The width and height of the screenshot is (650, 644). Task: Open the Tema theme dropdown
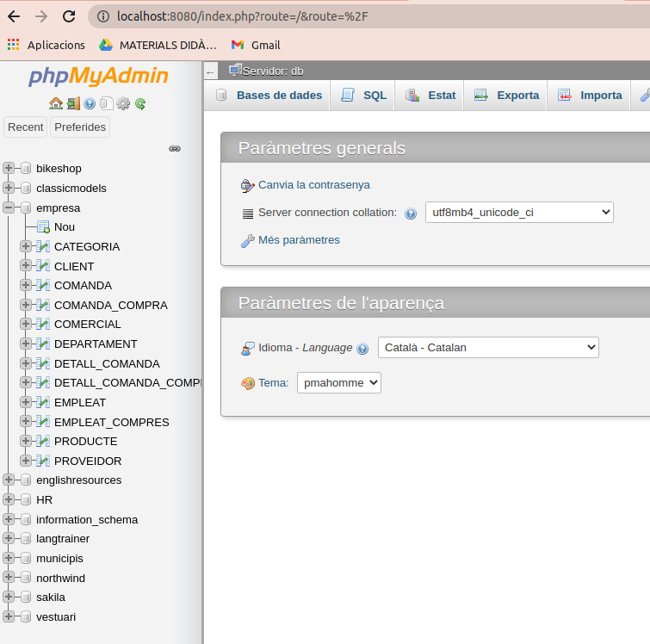click(x=338, y=382)
